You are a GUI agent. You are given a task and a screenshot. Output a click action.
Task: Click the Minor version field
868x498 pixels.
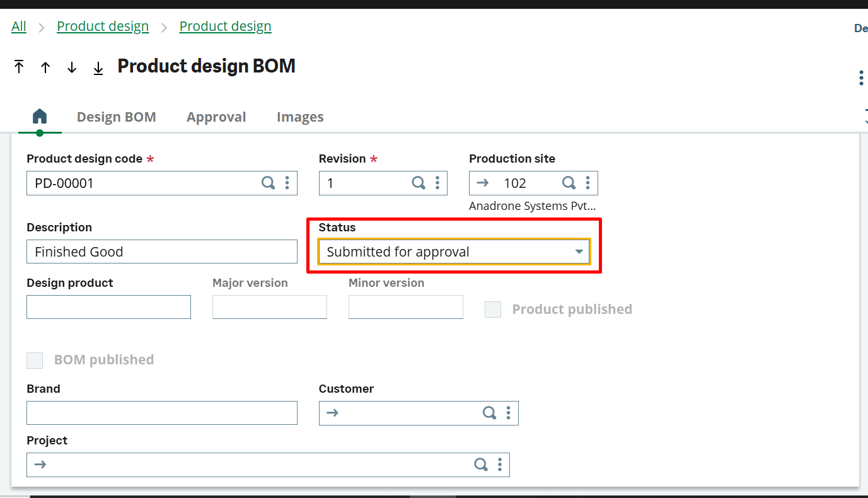[406, 307]
